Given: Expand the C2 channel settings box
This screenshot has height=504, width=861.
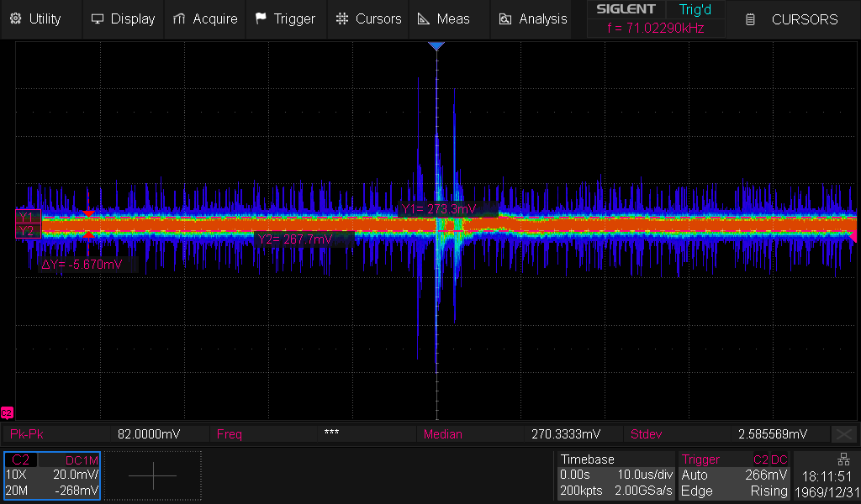Looking at the screenshot, I should pyautogui.click(x=52, y=475).
